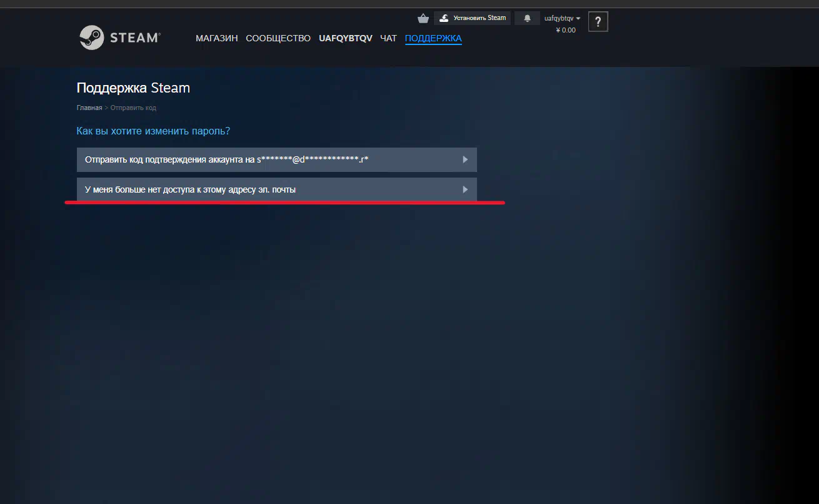Open the shopping cart icon
The width and height of the screenshot is (819, 504).
click(423, 18)
